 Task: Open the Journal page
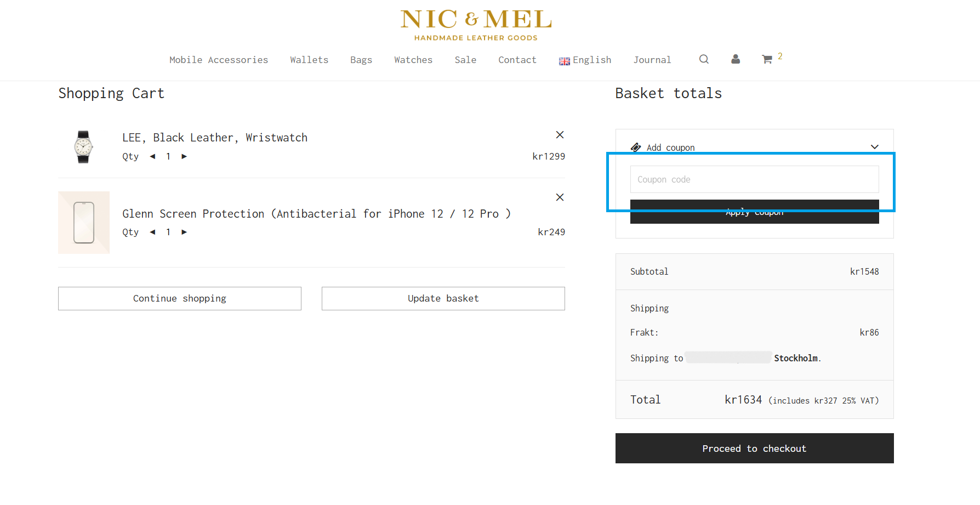pos(652,60)
